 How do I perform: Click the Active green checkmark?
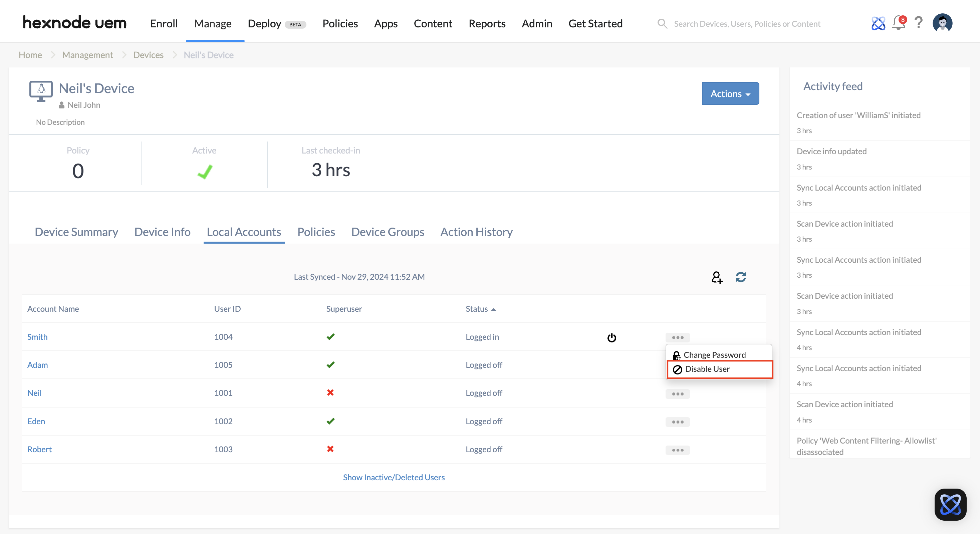[205, 172]
